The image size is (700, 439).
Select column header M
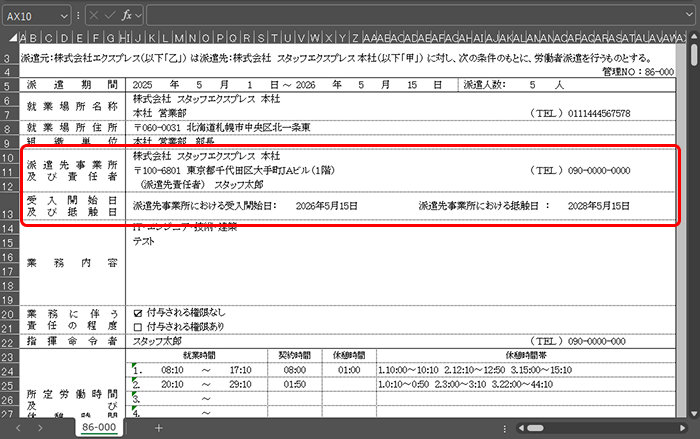tap(179, 38)
